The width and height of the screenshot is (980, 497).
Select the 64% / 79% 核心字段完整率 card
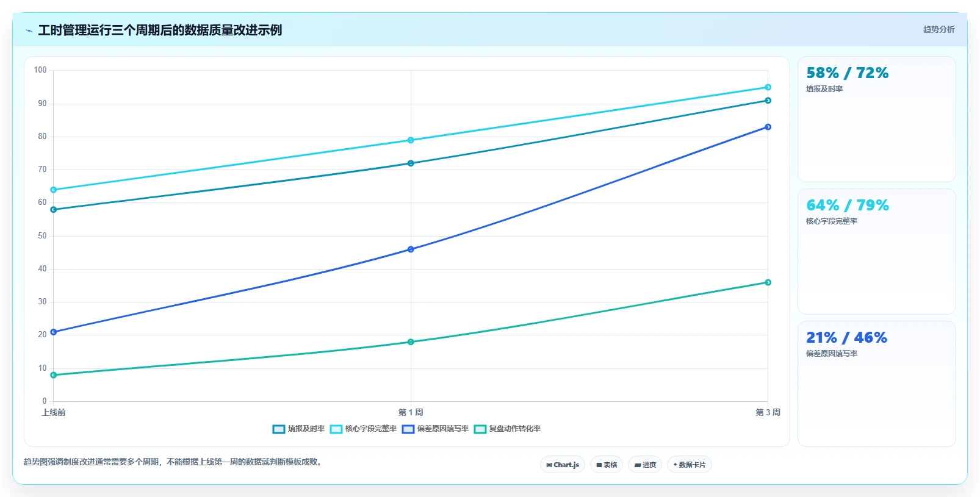coord(876,251)
